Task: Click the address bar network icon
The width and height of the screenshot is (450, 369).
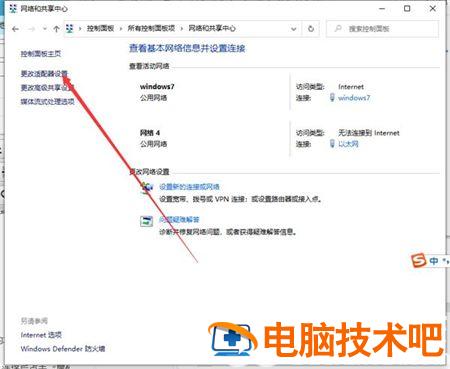Action: (x=70, y=29)
